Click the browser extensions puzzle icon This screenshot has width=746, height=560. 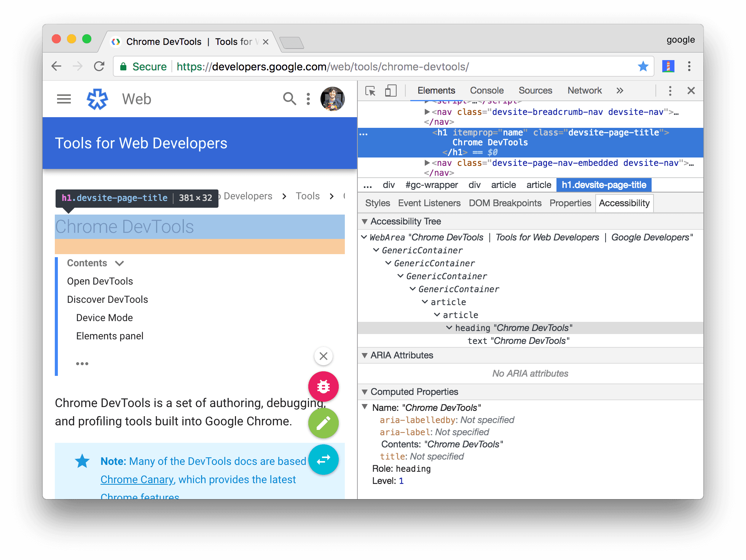click(x=669, y=67)
